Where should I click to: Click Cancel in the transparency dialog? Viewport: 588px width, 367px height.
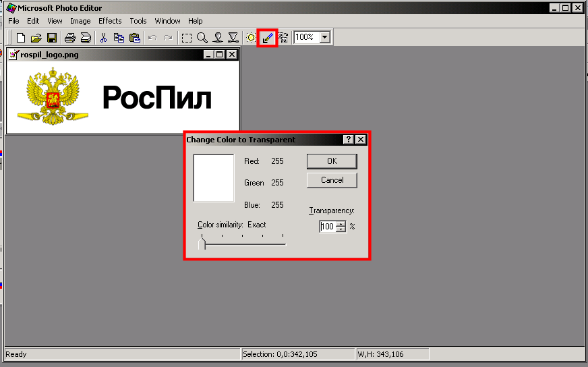point(332,181)
